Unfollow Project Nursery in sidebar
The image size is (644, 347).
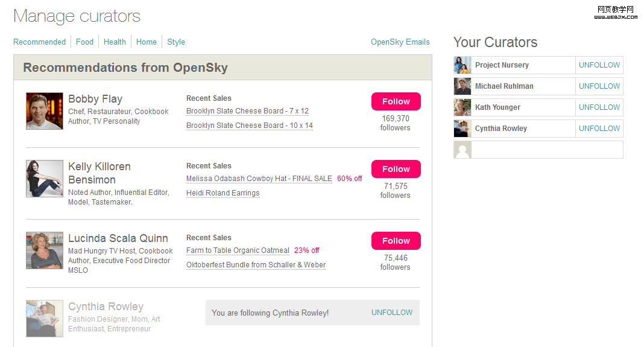tap(599, 65)
